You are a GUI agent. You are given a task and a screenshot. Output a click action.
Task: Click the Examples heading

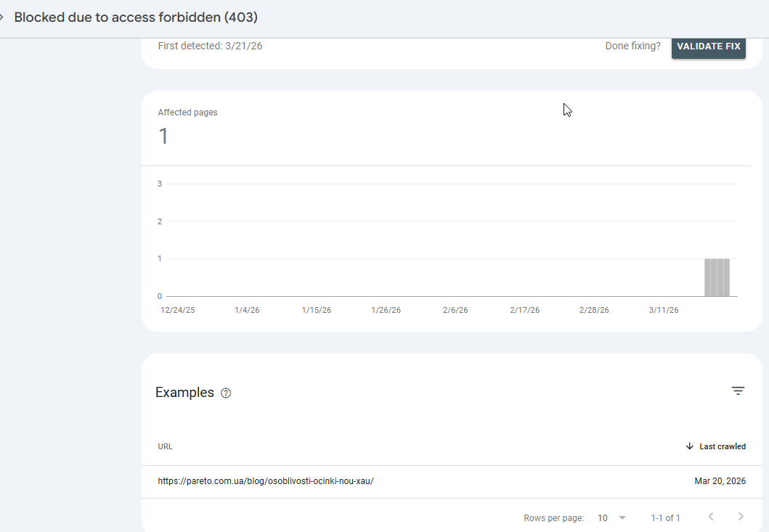tap(184, 393)
